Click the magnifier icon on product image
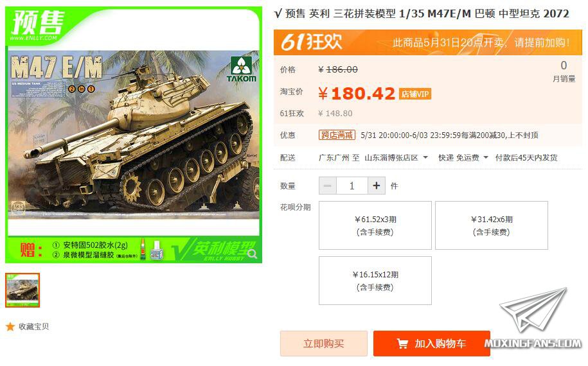Image resolution: width=588 pixels, height=366 pixels. point(253,254)
